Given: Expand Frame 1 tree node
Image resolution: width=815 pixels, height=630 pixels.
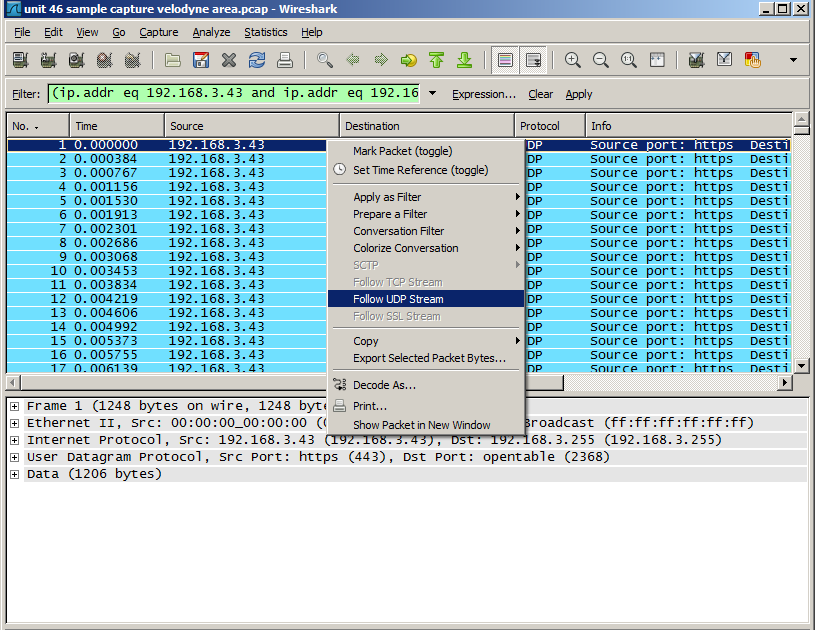Looking at the screenshot, I should [15, 406].
